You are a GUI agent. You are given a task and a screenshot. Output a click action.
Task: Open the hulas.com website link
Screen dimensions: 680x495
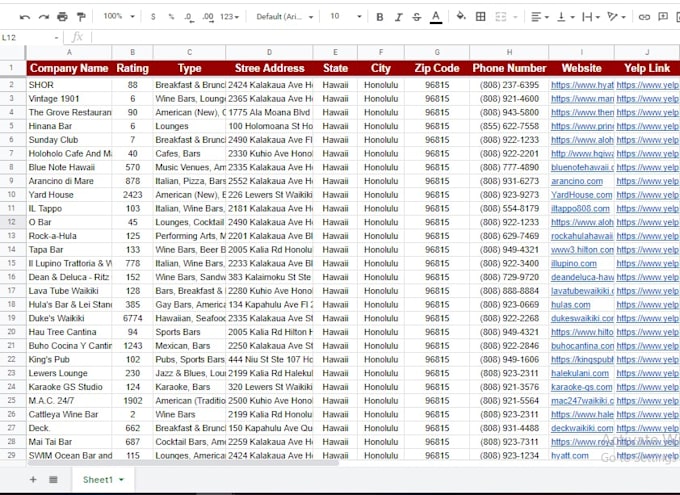click(571, 305)
